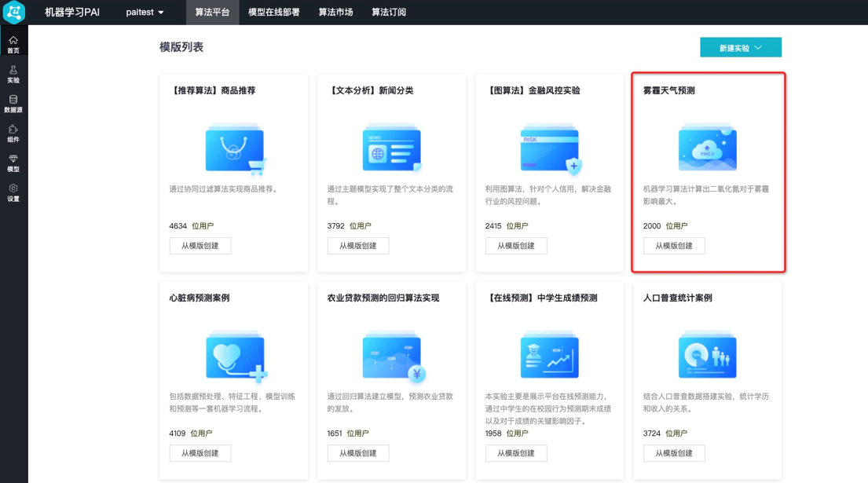Click the 【在线预测】中学生成绩预测 card title
This screenshot has height=483, width=868.
point(541,298)
